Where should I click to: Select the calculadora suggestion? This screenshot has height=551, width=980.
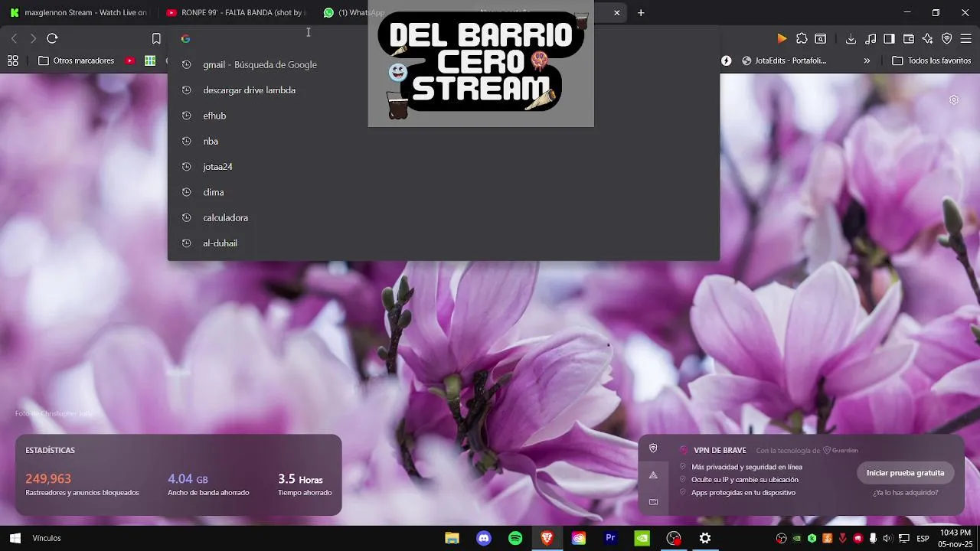click(x=443, y=217)
